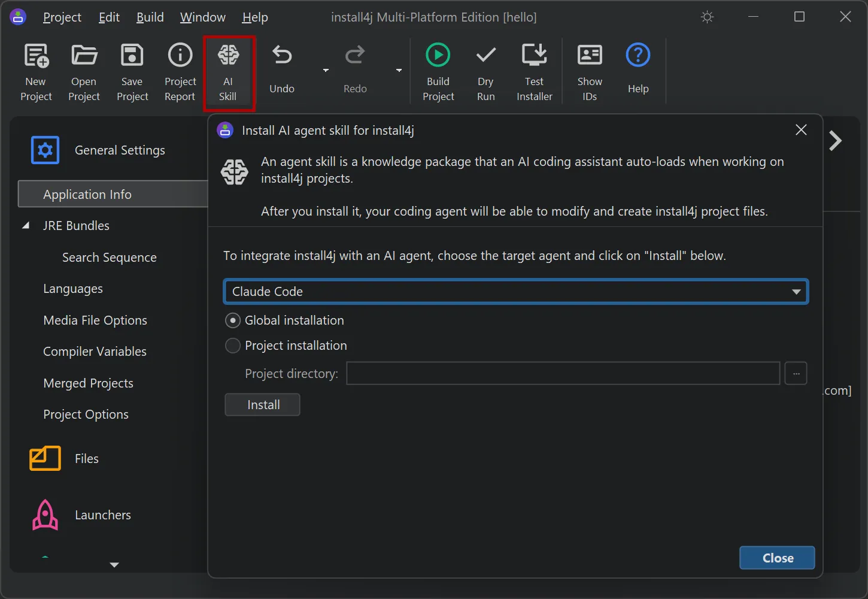
Task: Select Compiler Variables item
Action: coord(95,352)
